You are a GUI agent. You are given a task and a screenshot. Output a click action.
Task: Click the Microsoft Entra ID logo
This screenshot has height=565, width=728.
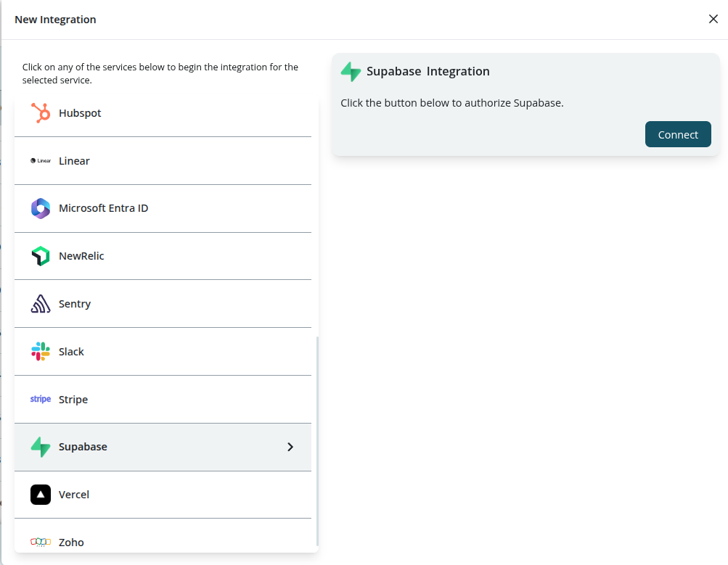pyautogui.click(x=41, y=208)
